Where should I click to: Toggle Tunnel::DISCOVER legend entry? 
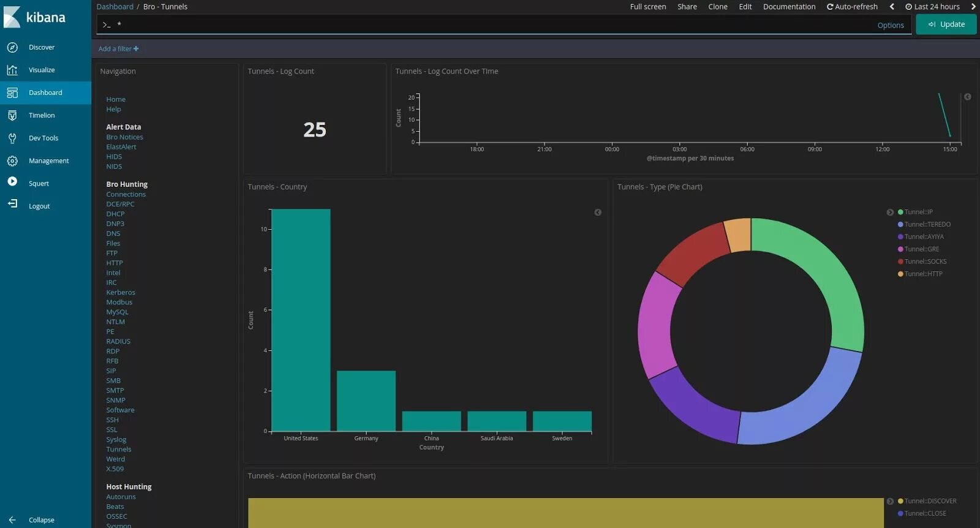coord(927,501)
